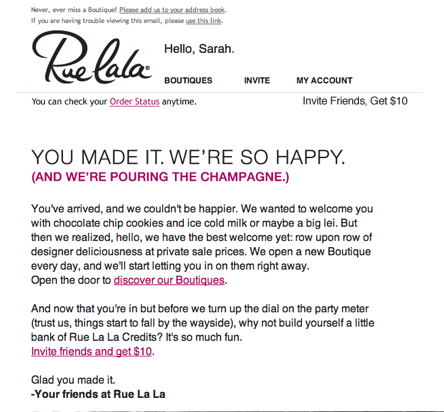Follow the 'discover our Boutiques' link
444x412 pixels.
tap(169, 280)
